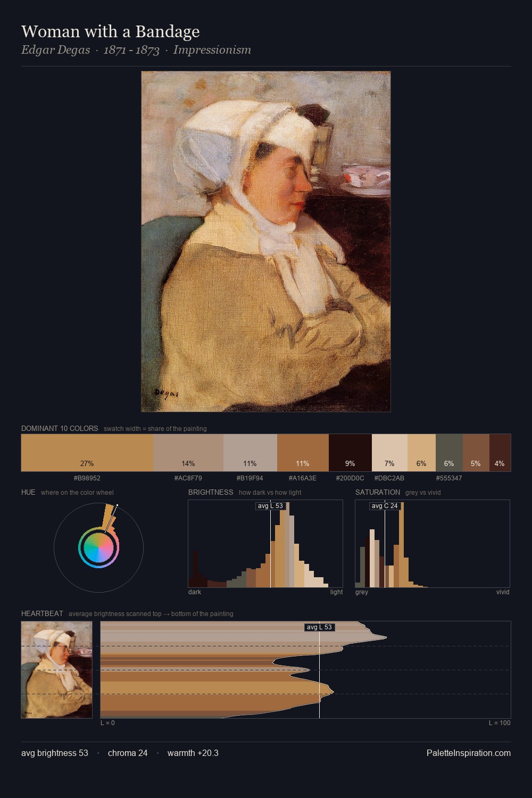Screen dimensions: 532x798
Task: Click the hex code #B19F94 label
Action: click(250, 478)
